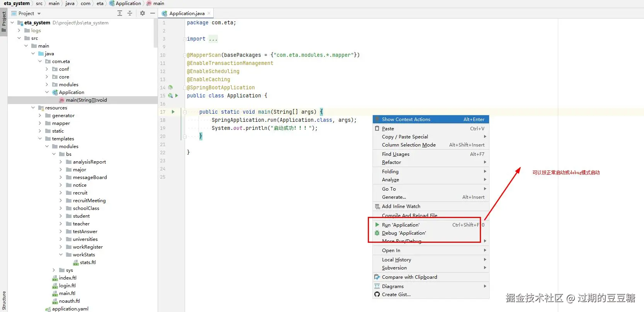The image size is (644, 312).
Task: Click the Expand All icon in Project panel
Action: 120,13
